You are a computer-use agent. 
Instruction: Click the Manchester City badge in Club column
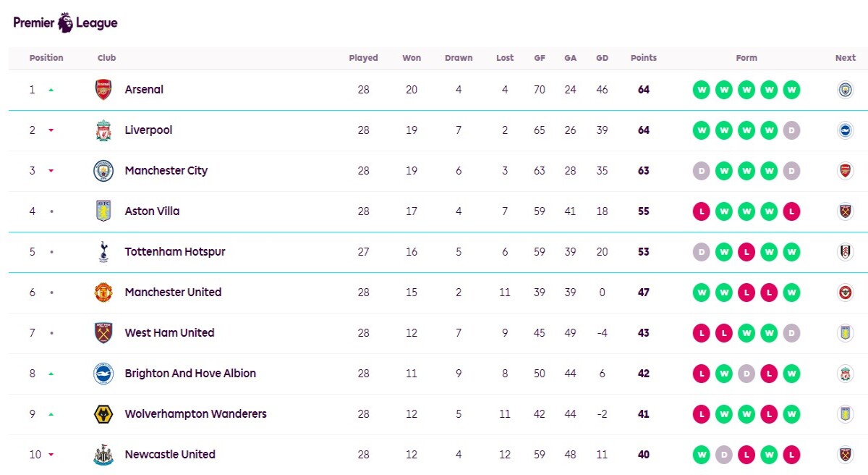[103, 171]
